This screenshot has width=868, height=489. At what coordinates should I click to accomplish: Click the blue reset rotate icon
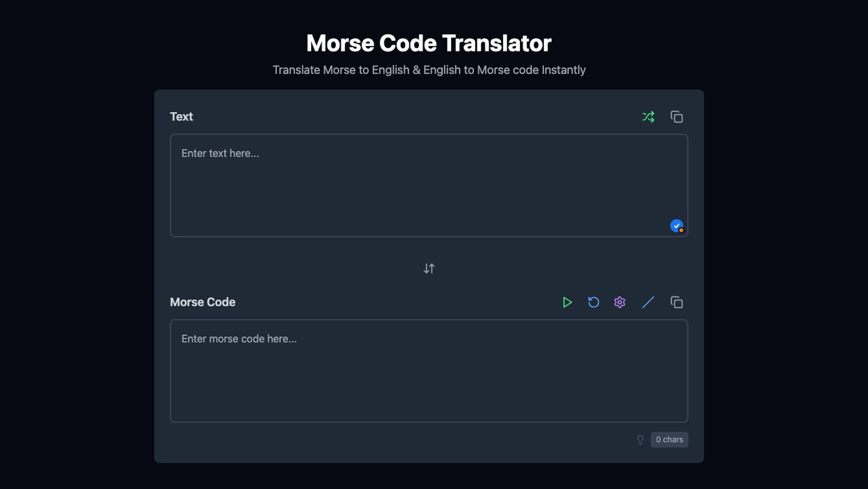594,302
